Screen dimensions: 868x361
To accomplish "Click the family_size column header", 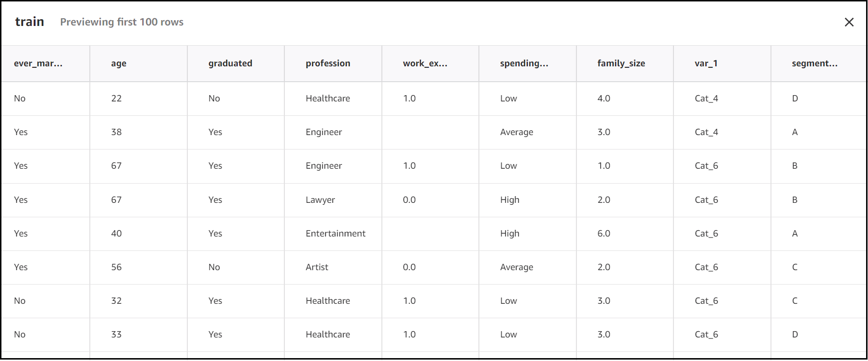I will pyautogui.click(x=621, y=63).
